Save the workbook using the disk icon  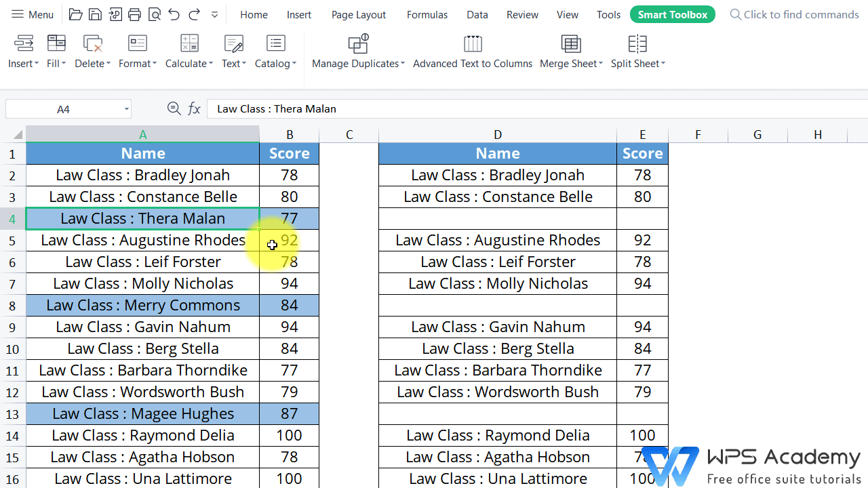[96, 14]
